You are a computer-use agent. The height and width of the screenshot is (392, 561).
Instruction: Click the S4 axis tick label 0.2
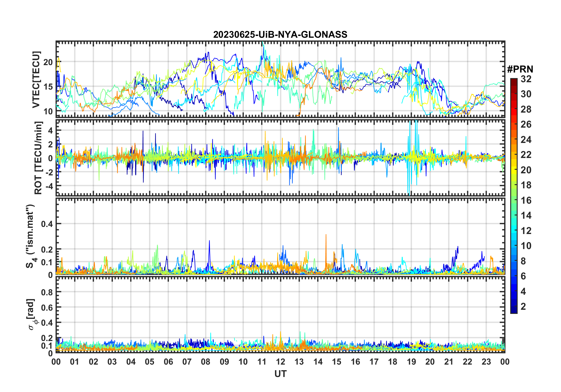(47, 249)
